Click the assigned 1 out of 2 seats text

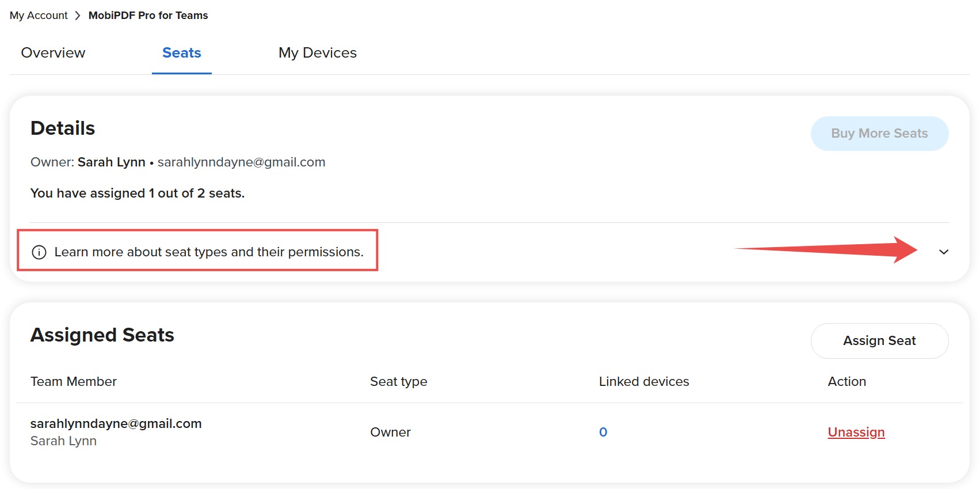(138, 194)
